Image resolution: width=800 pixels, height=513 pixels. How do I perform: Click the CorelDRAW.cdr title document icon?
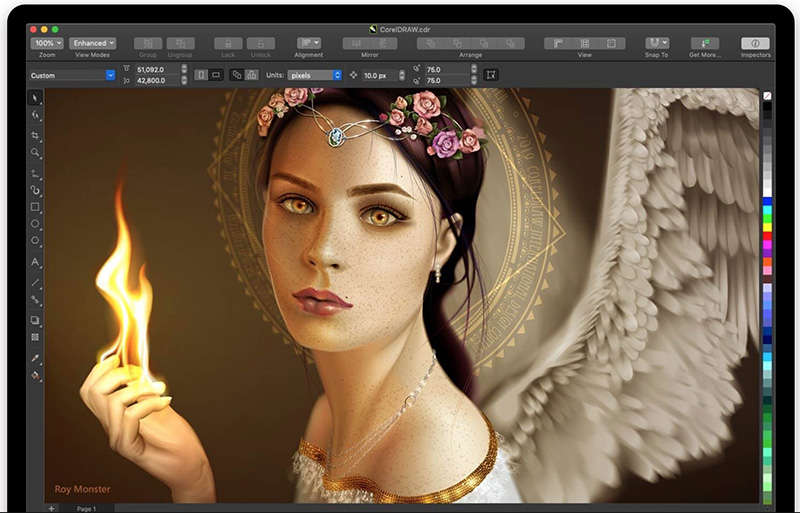(x=373, y=30)
